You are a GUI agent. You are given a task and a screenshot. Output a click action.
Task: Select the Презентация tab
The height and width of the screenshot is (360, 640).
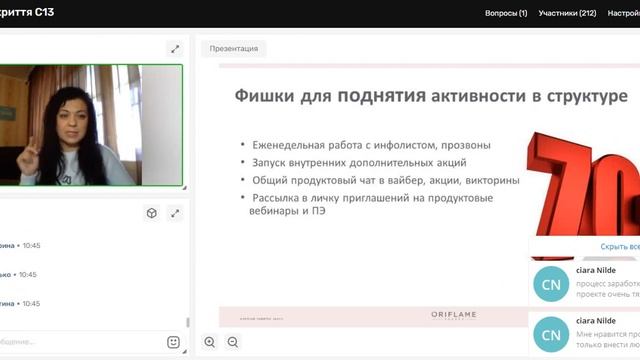(234, 49)
